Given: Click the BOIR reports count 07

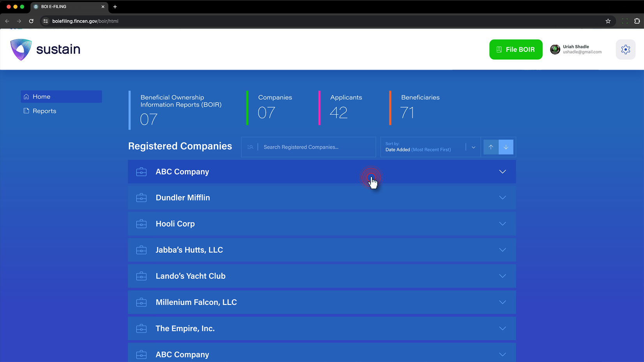Looking at the screenshot, I should [149, 119].
